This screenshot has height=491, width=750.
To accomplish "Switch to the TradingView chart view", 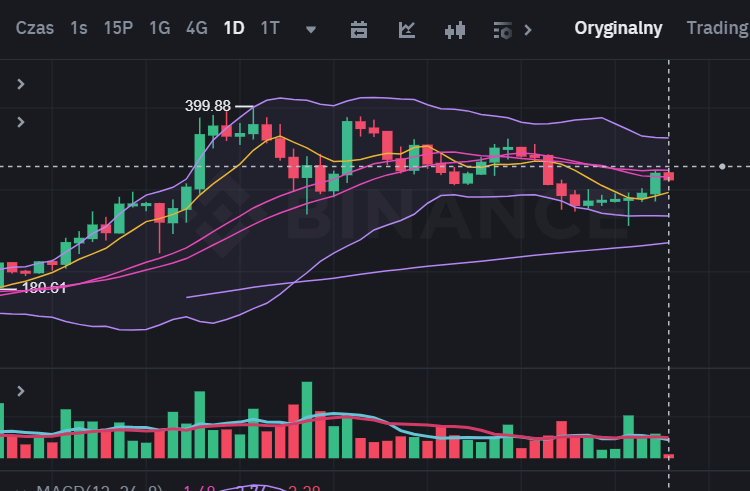I will pos(718,28).
